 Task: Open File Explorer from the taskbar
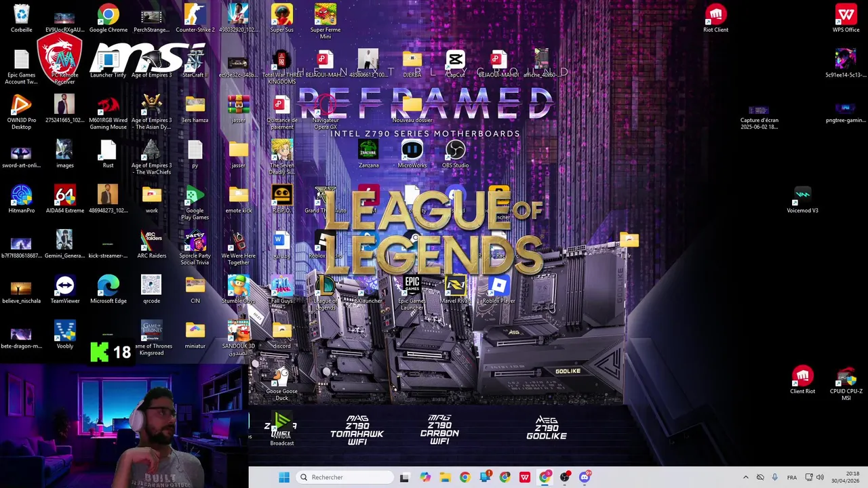click(x=445, y=477)
